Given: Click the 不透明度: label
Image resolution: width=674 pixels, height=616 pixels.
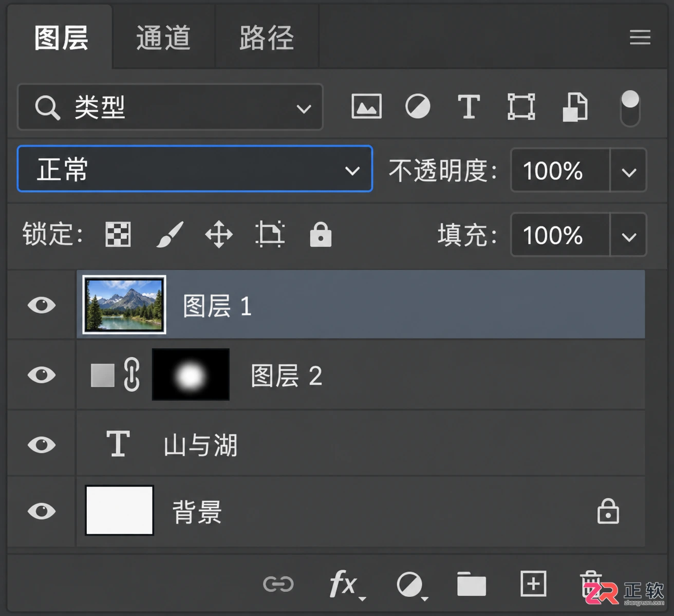Looking at the screenshot, I should coord(443,171).
